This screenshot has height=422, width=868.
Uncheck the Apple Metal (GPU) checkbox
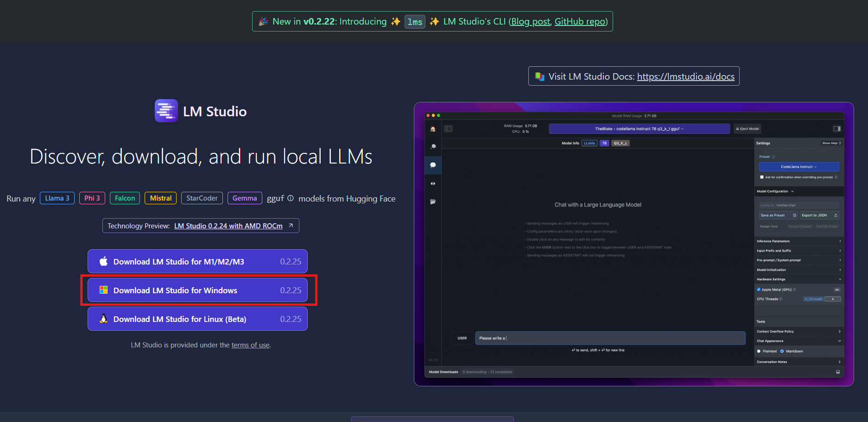759,290
